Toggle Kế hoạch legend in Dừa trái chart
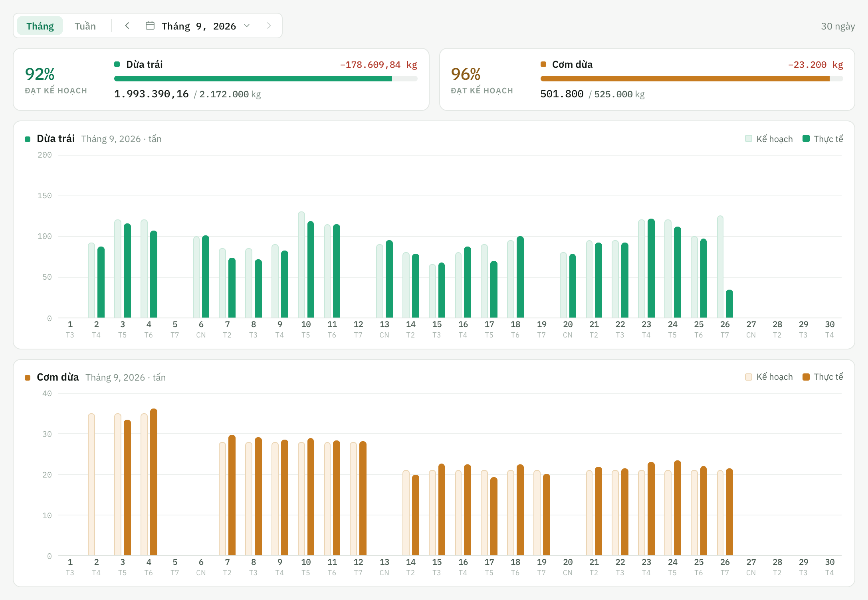The width and height of the screenshot is (868, 600). tap(769, 139)
